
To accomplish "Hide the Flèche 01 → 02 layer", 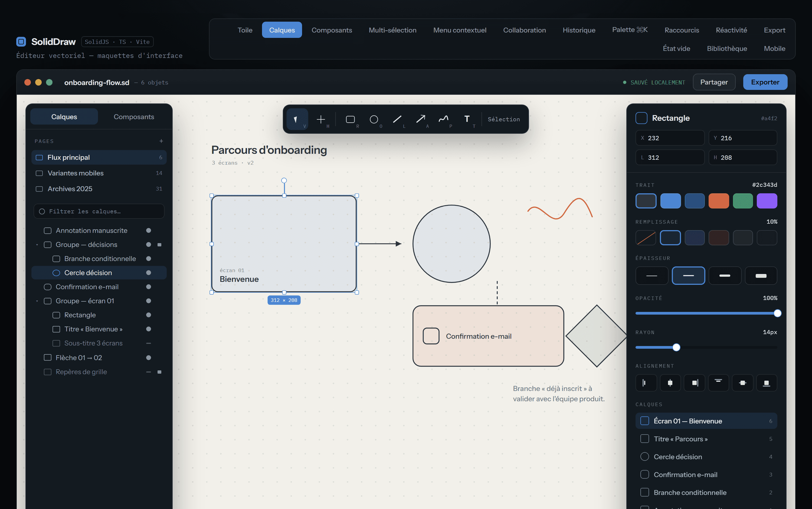I will (148, 358).
